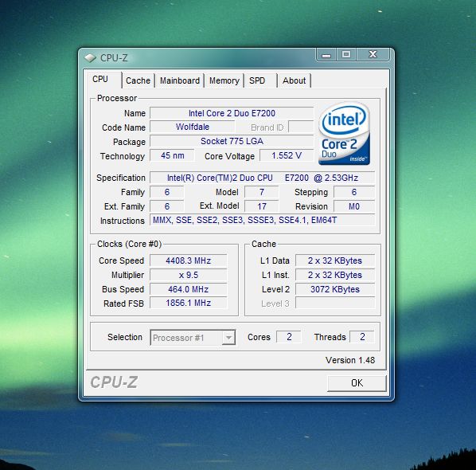This screenshot has height=470, width=476.
Task: Maximize the CPU-Z window
Action: [x=346, y=55]
